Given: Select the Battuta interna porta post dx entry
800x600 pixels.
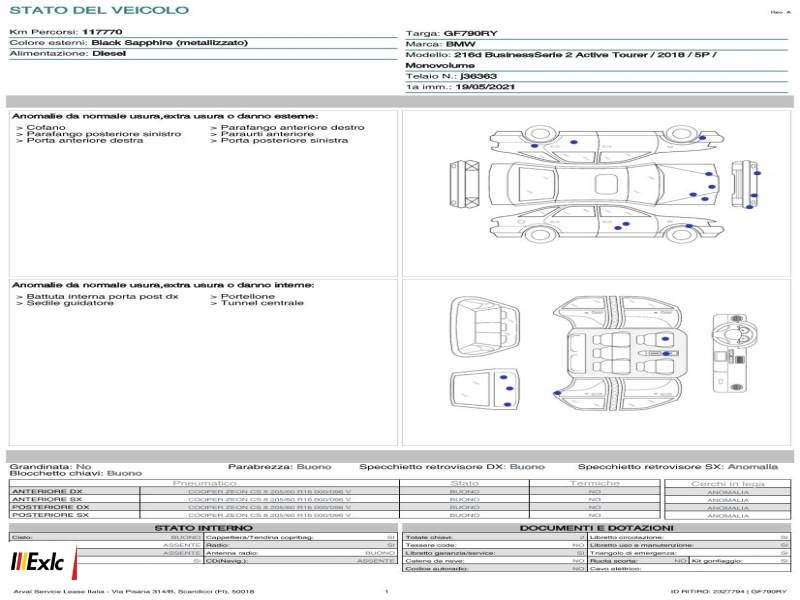Looking at the screenshot, I should point(97,296).
